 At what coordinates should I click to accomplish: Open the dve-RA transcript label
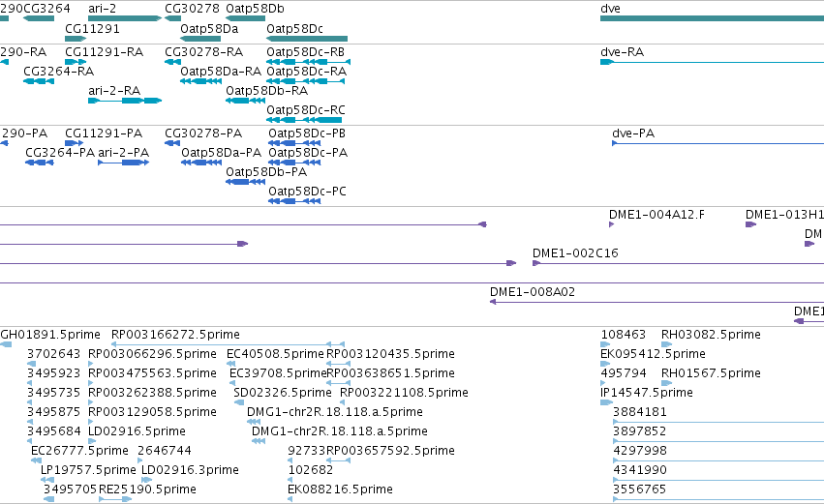[x=623, y=52]
